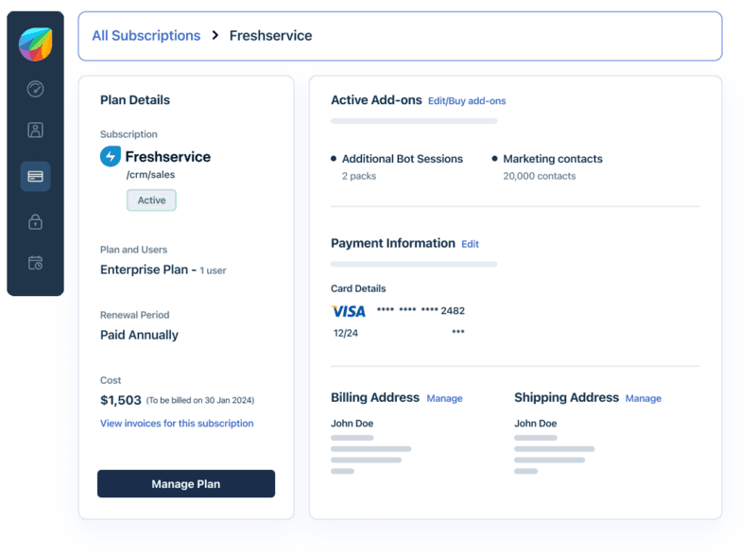Click the Card Details label
The height and width of the screenshot is (556, 756).
pyautogui.click(x=358, y=288)
